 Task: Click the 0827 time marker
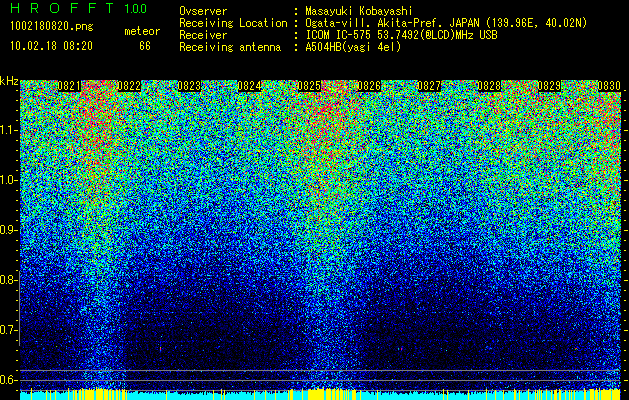click(x=429, y=86)
